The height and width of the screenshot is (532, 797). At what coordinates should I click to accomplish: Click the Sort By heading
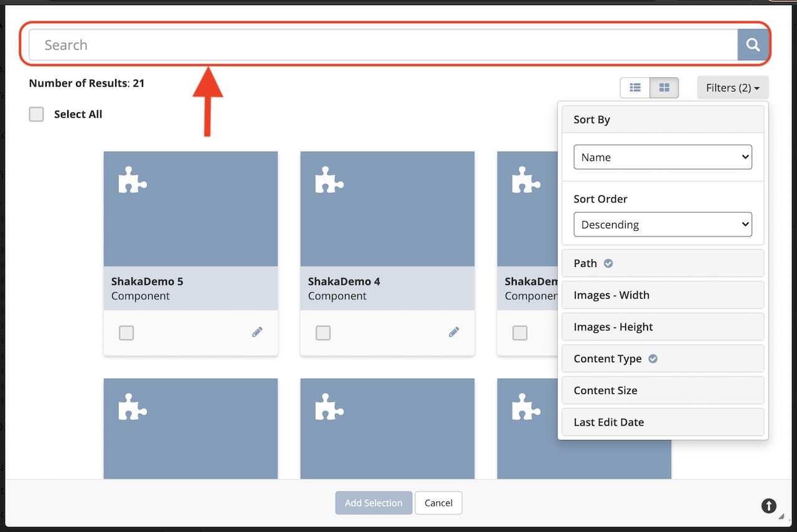[592, 119]
